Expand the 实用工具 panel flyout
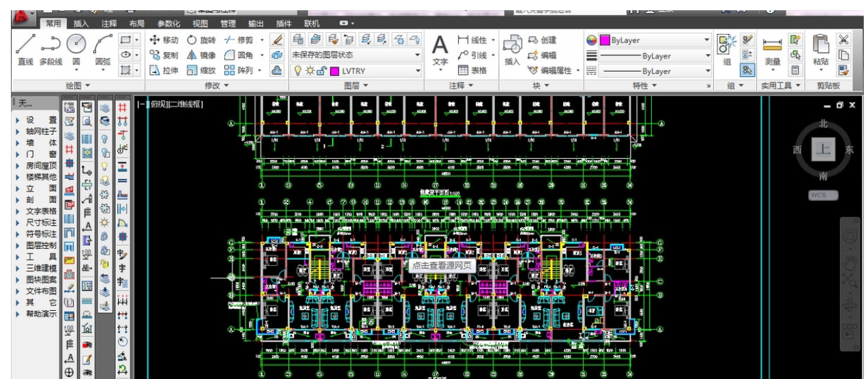This screenshot has width=868, height=379. point(782,85)
